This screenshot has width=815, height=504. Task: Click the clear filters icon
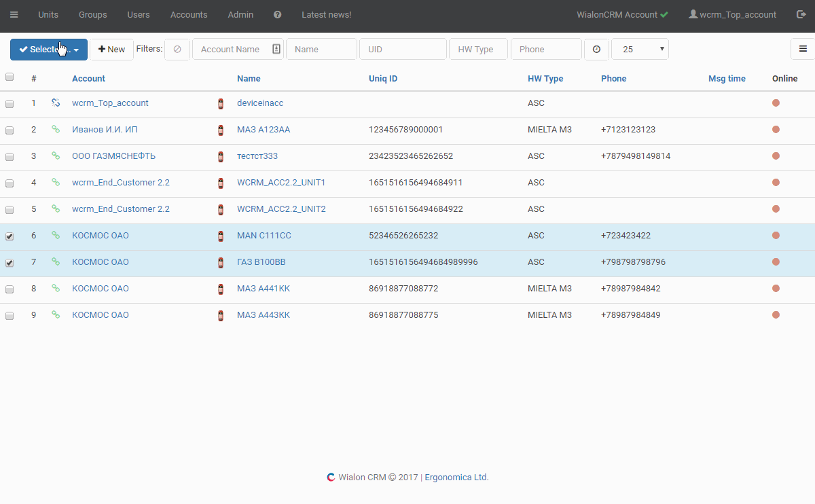[177, 49]
